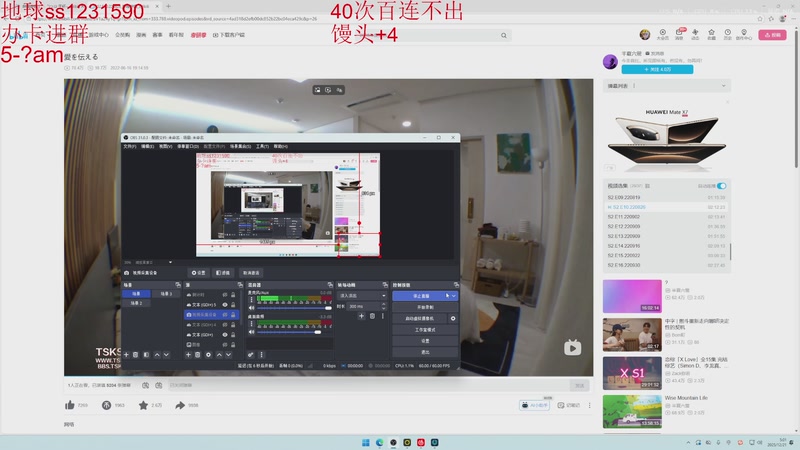Image resolution: width=800 pixels, height=450 pixels.
Task: Open 滤镜 filters for selected source
Action: pyautogui.click(x=223, y=273)
